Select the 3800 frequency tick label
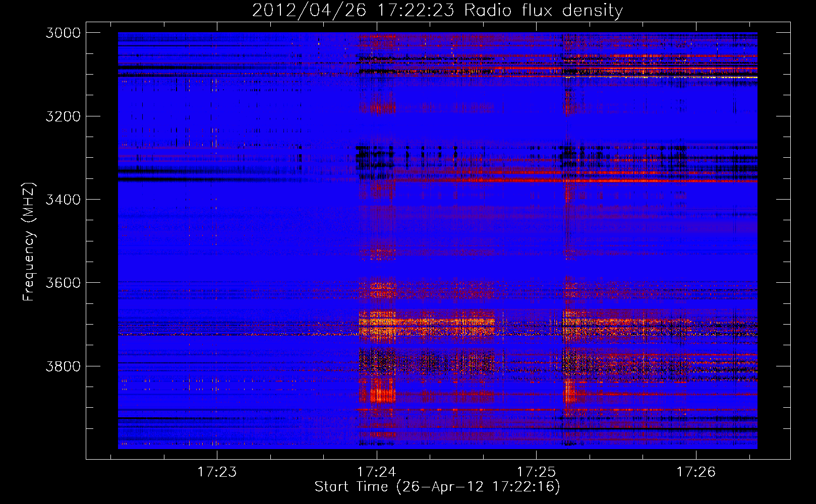 63,366
